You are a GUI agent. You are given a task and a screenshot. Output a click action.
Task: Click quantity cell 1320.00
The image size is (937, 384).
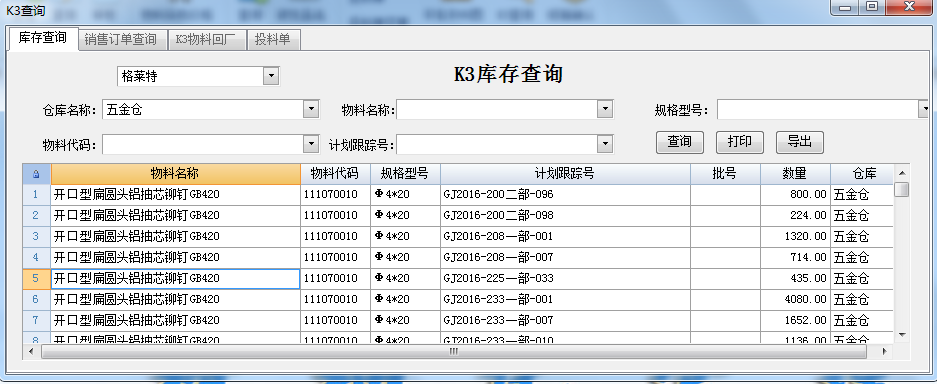[x=795, y=236]
